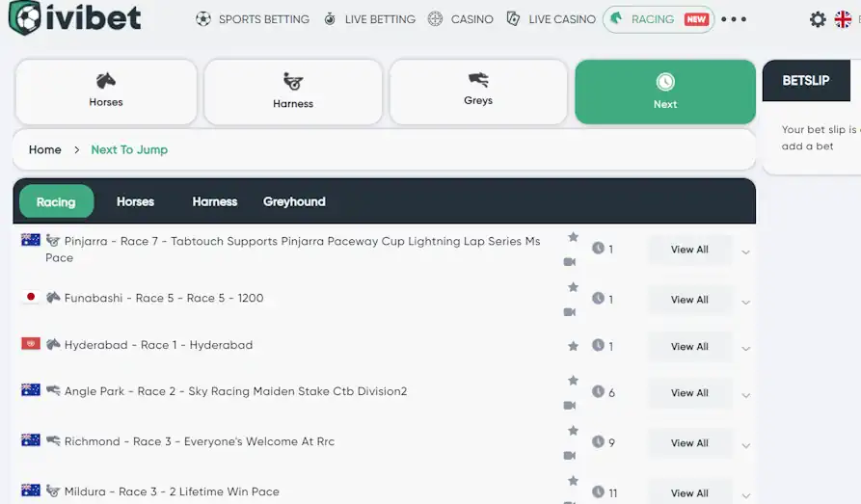Expand the Pinjarra Race 7 row chevron

(x=745, y=252)
